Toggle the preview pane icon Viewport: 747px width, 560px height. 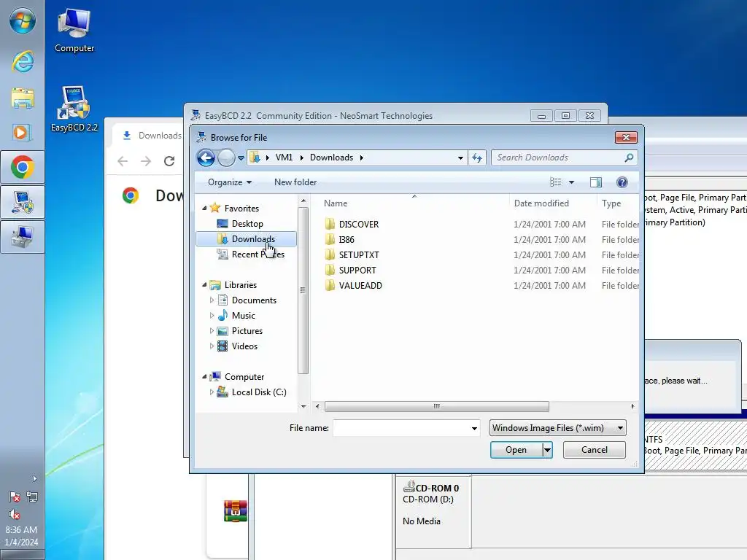(596, 182)
